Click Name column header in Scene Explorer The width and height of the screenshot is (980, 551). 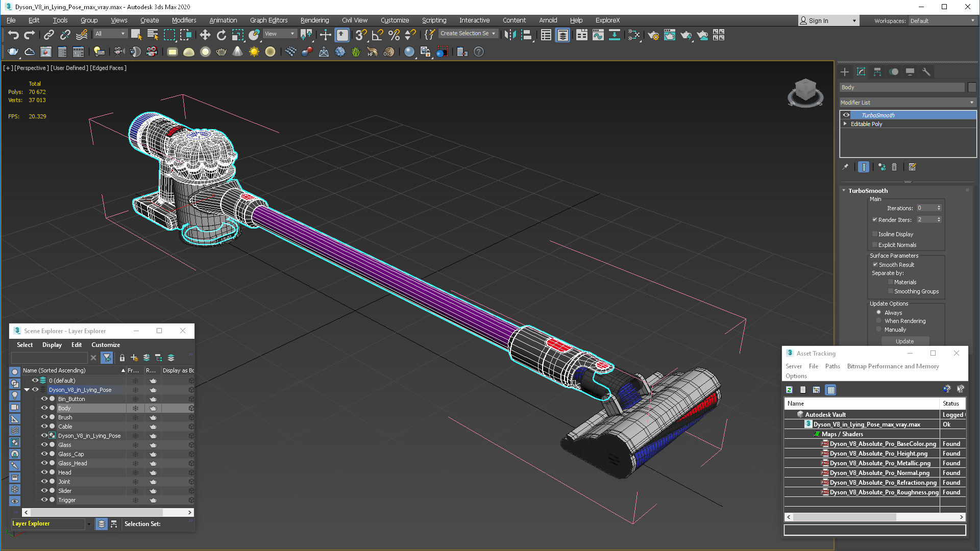click(x=73, y=370)
